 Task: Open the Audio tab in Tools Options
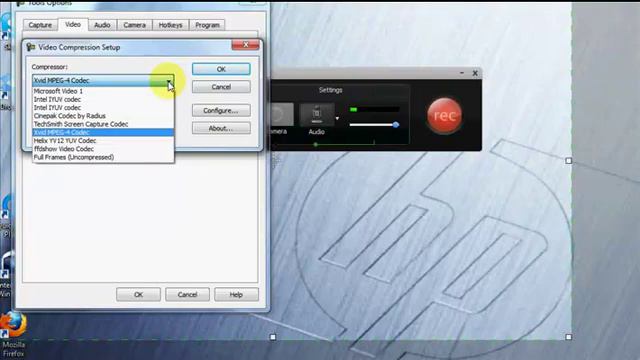click(102, 25)
